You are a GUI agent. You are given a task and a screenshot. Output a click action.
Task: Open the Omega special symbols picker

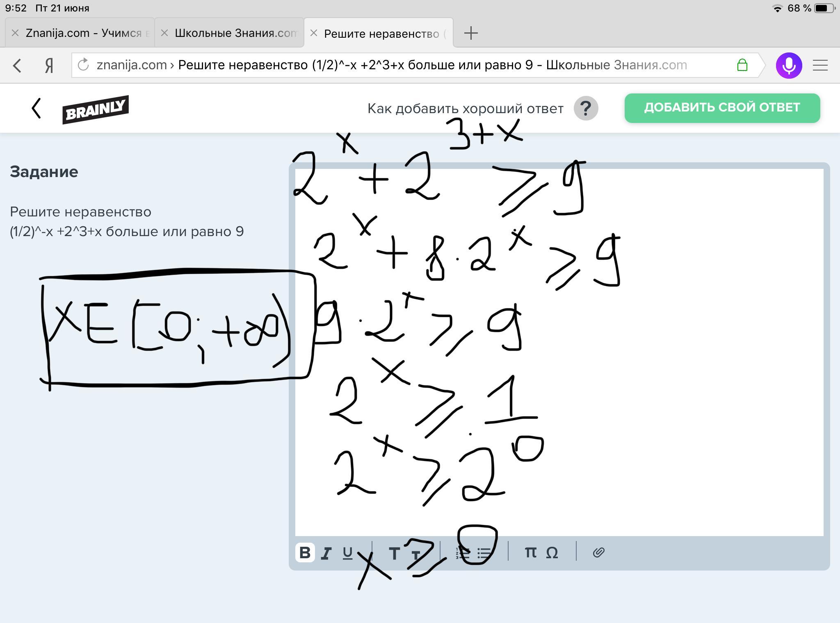coord(552,553)
